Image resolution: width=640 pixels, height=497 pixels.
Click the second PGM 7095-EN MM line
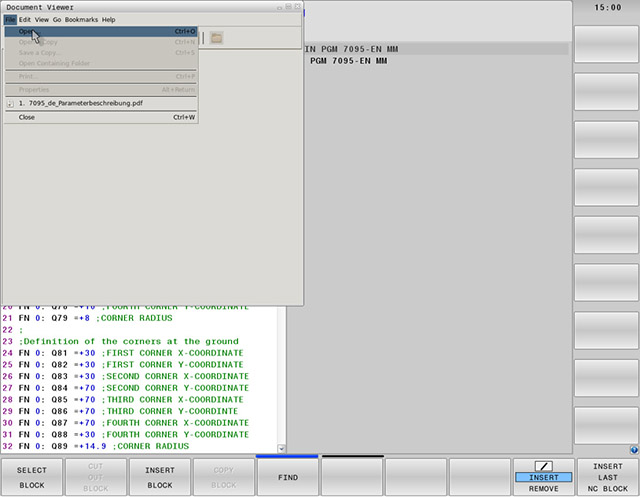click(x=348, y=61)
